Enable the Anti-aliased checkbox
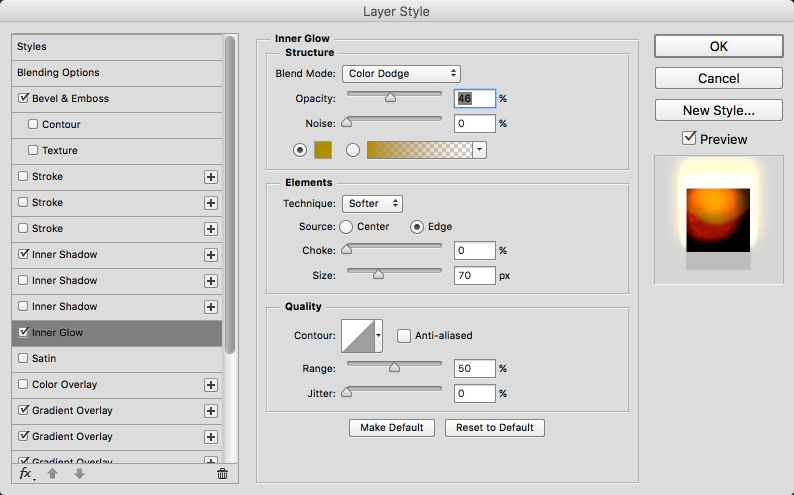Screen dimensions: 794x495 (404, 336)
